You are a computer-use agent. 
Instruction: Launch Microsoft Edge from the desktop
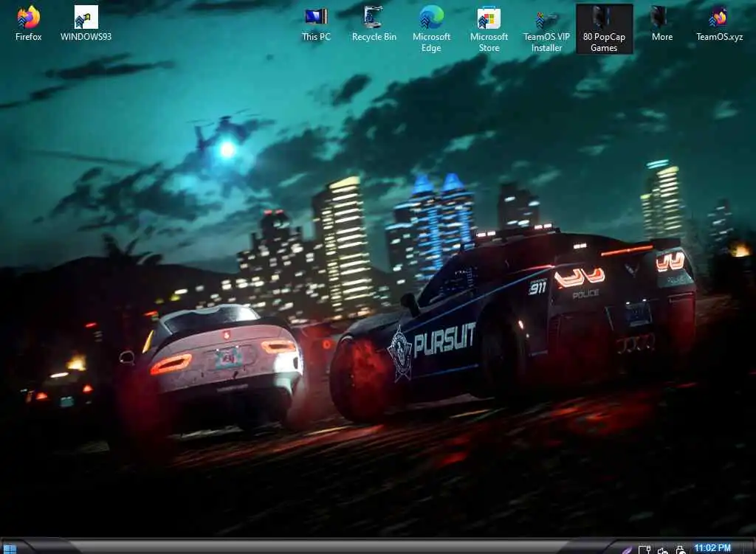point(431,29)
